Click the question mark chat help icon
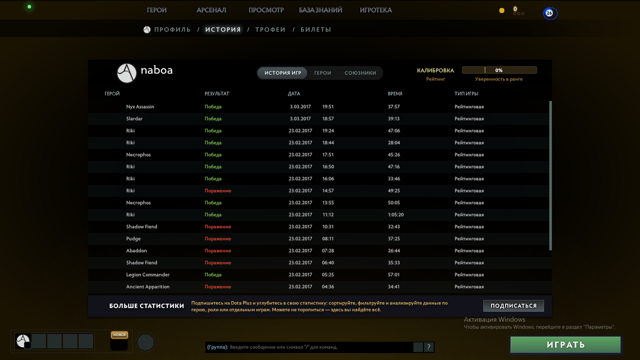This screenshot has height=360, width=640. coord(429,347)
